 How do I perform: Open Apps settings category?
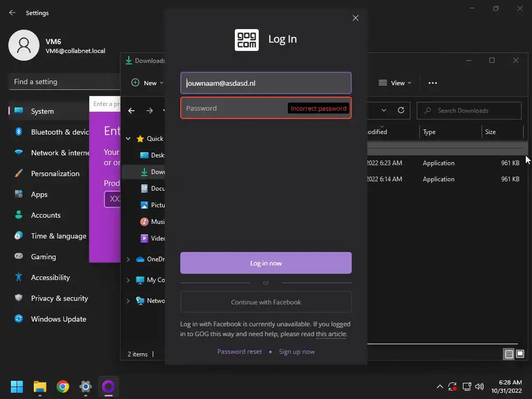(49, 194)
